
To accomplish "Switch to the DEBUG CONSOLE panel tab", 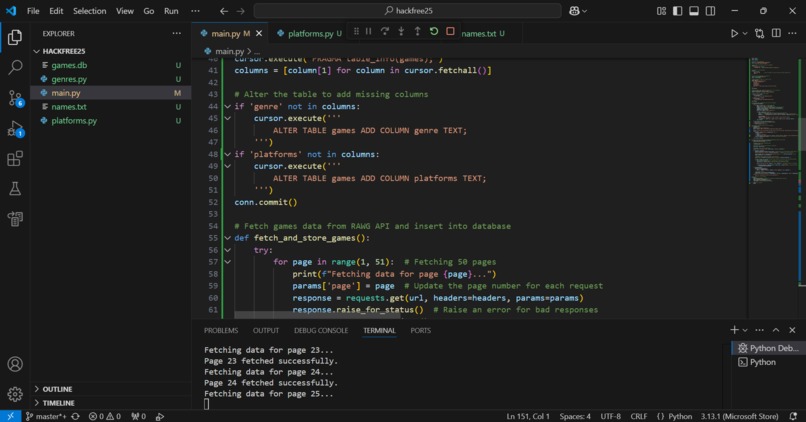I will (x=321, y=331).
